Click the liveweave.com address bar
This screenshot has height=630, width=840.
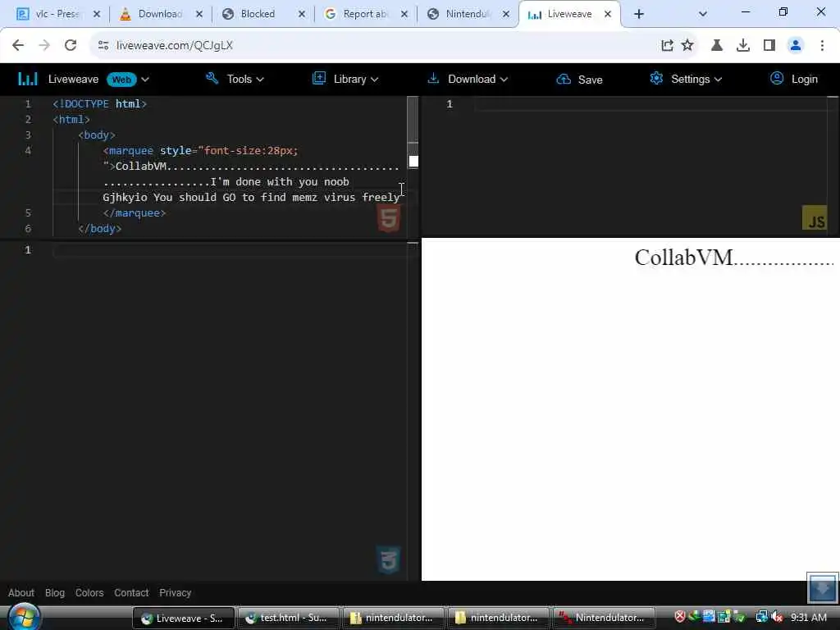tap(375, 45)
